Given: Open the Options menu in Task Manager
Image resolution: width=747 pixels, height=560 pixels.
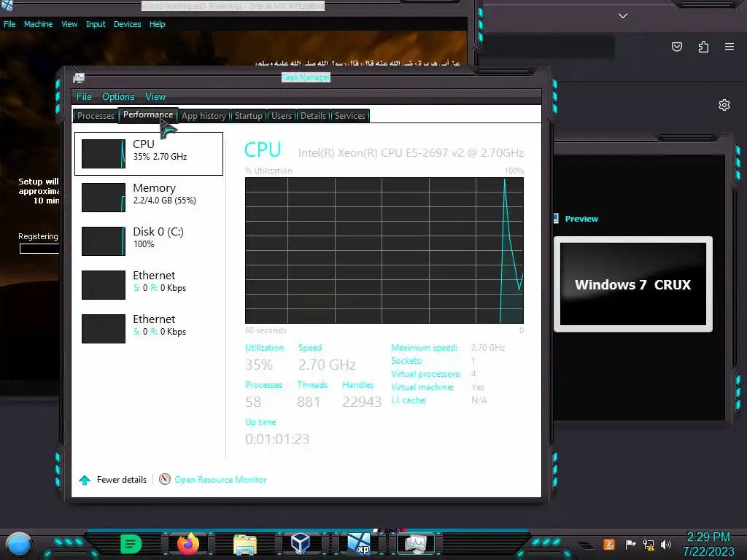Looking at the screenshot, I should pos(118,97).
